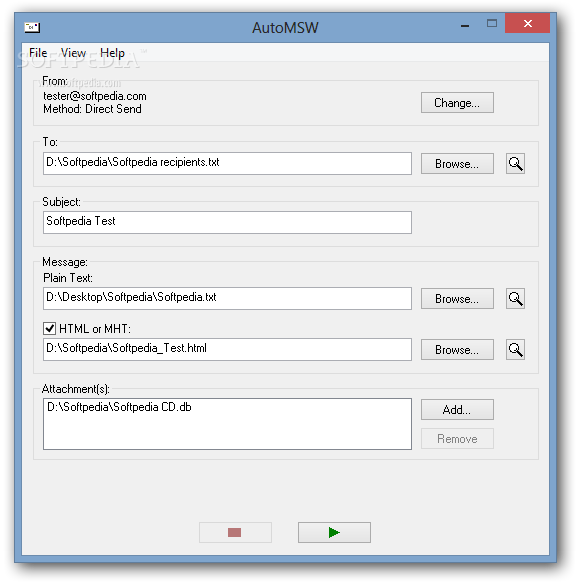Viewport: 577px width, 583px height.
Task: Click the red stop button
Action: point(235,532)
